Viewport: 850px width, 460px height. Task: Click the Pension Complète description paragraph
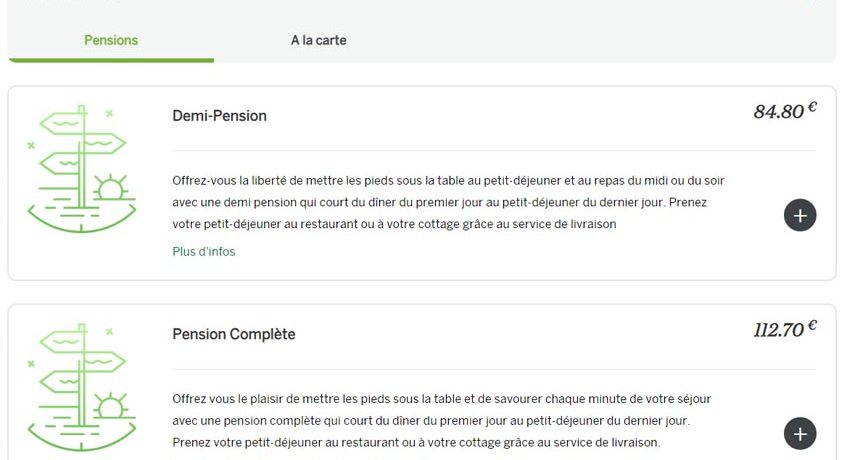point(441,420)
